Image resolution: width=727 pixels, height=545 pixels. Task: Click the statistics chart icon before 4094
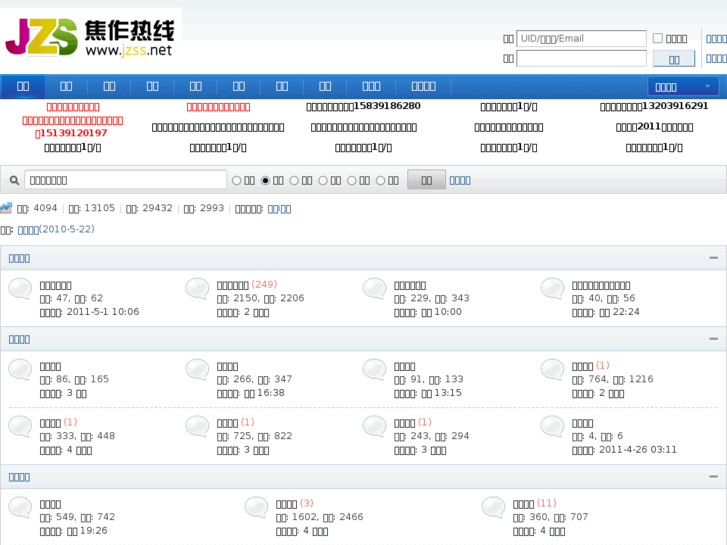pos(6,208)
